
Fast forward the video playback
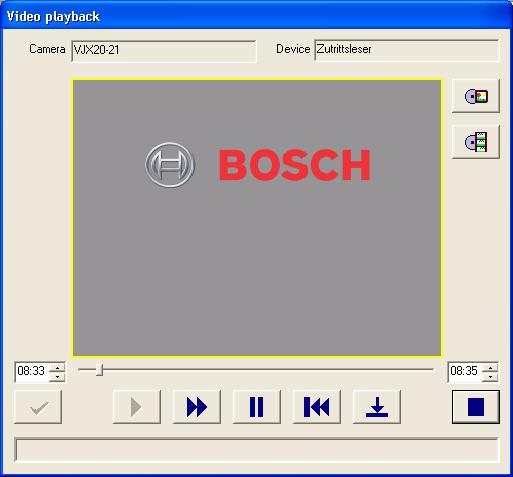[x=197, y=407]
